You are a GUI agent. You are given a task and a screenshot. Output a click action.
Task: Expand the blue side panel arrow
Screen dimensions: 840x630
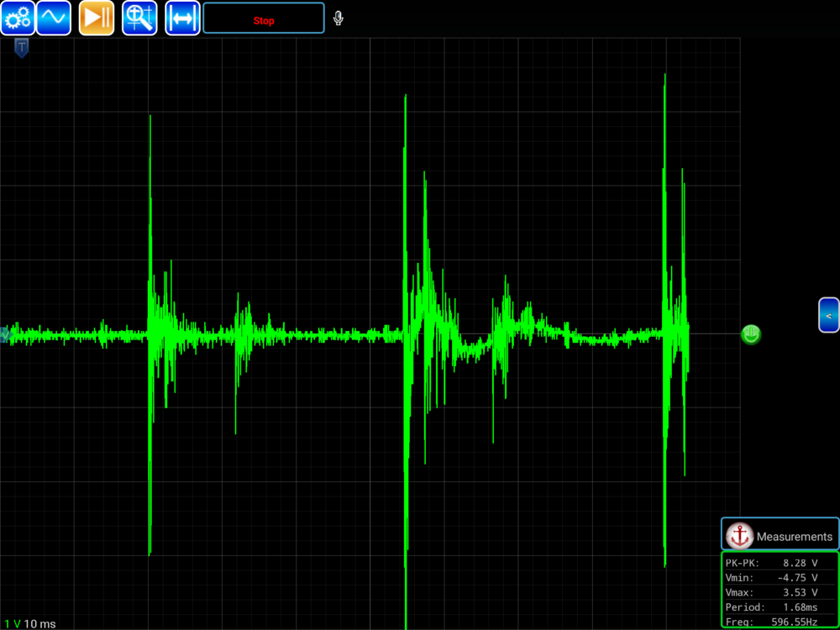(x=828, y=315)
